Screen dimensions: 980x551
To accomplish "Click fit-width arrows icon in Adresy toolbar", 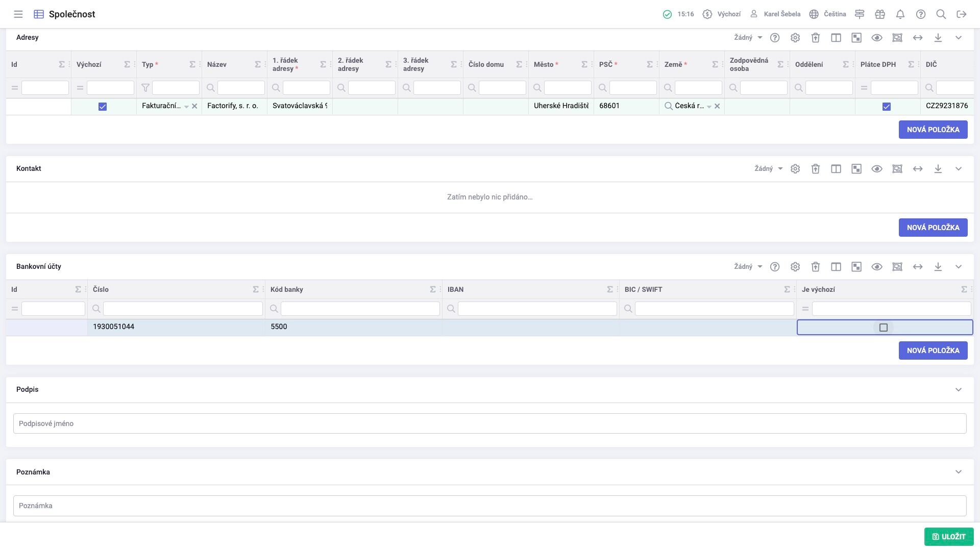I will [x=918, y=38].
